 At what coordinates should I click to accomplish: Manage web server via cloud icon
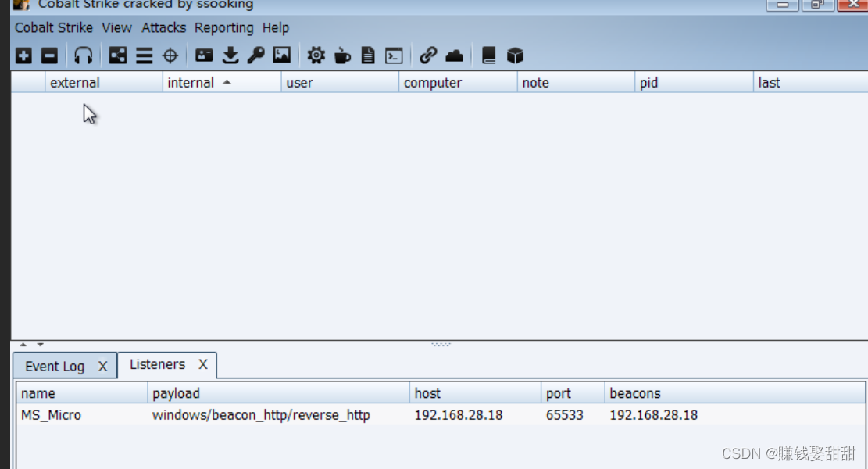click(x=454, y=55)
